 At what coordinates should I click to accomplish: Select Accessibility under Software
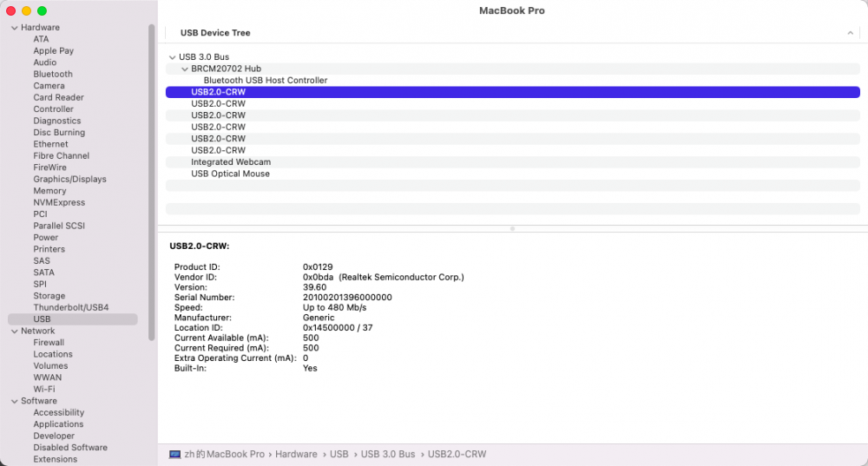tap(59, 413)
